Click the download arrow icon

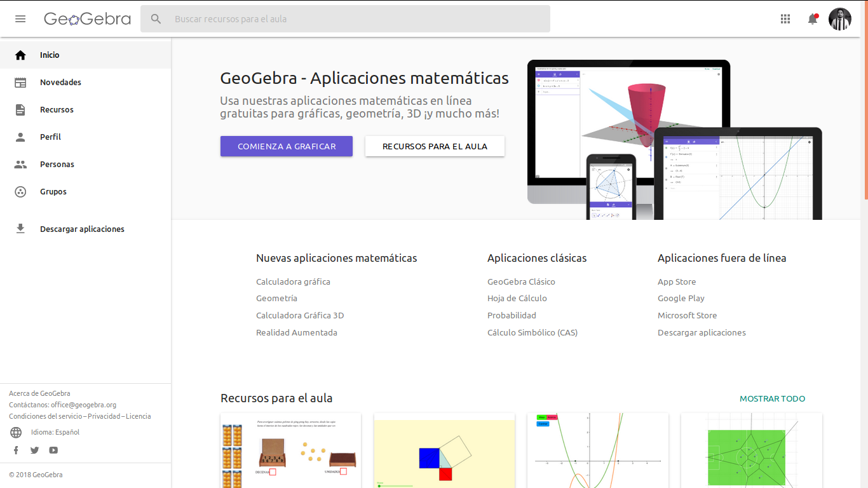[x=20, y=229]
